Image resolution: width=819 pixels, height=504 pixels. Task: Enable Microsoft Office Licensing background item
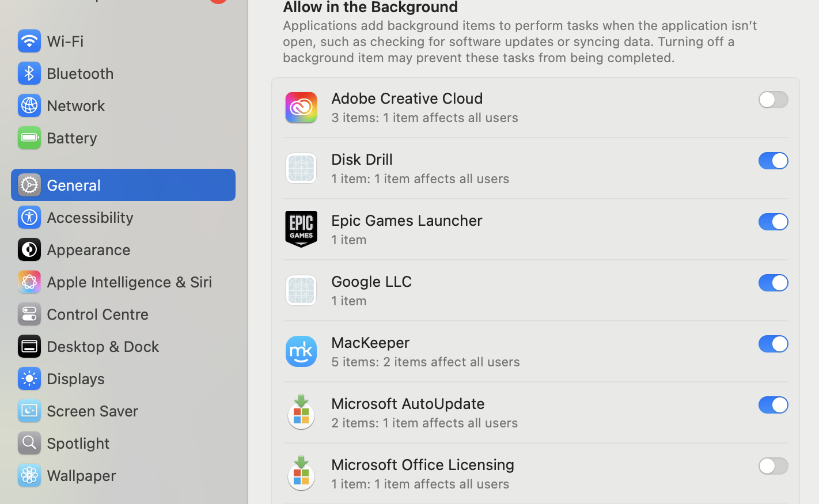(773, 466)
